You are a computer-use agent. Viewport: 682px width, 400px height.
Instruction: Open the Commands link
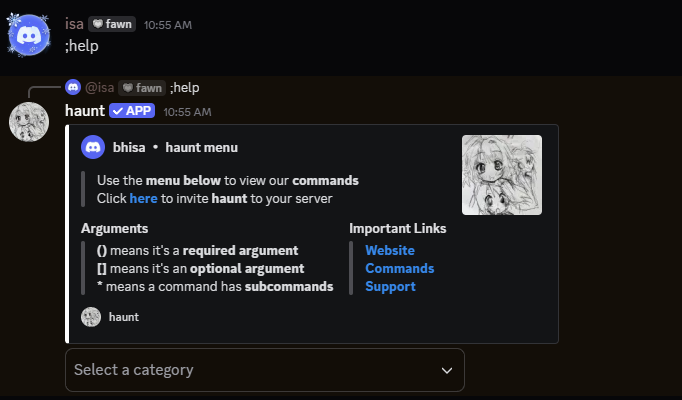[399, 269]
